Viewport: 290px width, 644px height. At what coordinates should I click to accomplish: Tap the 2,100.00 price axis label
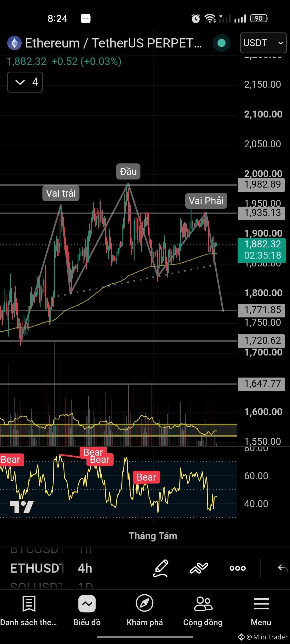pyautogui.click(x=263, y=114)
